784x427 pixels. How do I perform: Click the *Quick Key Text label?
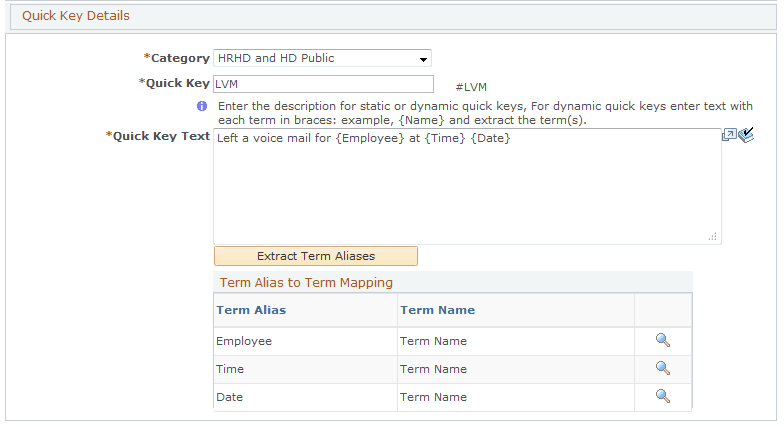coord(158,136)
